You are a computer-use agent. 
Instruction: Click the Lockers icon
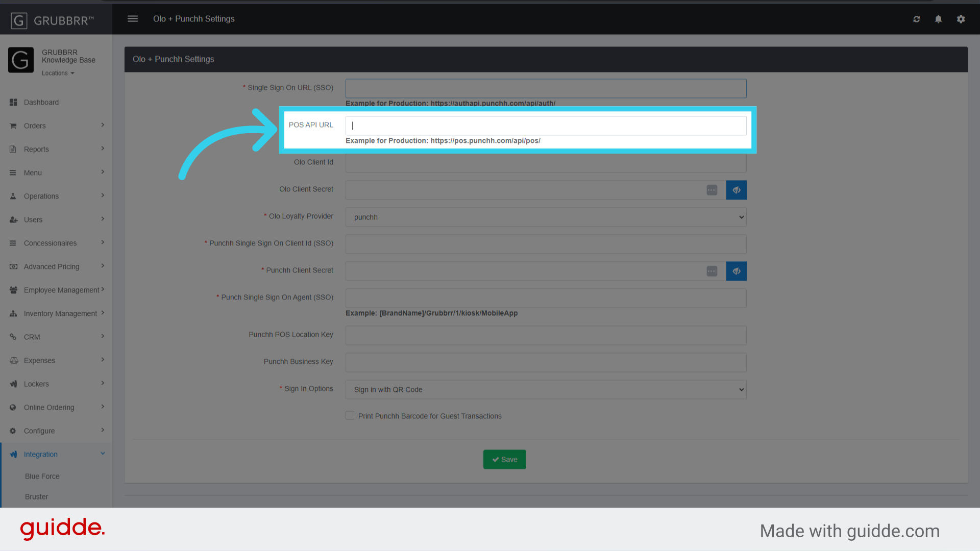pos(13,384)
